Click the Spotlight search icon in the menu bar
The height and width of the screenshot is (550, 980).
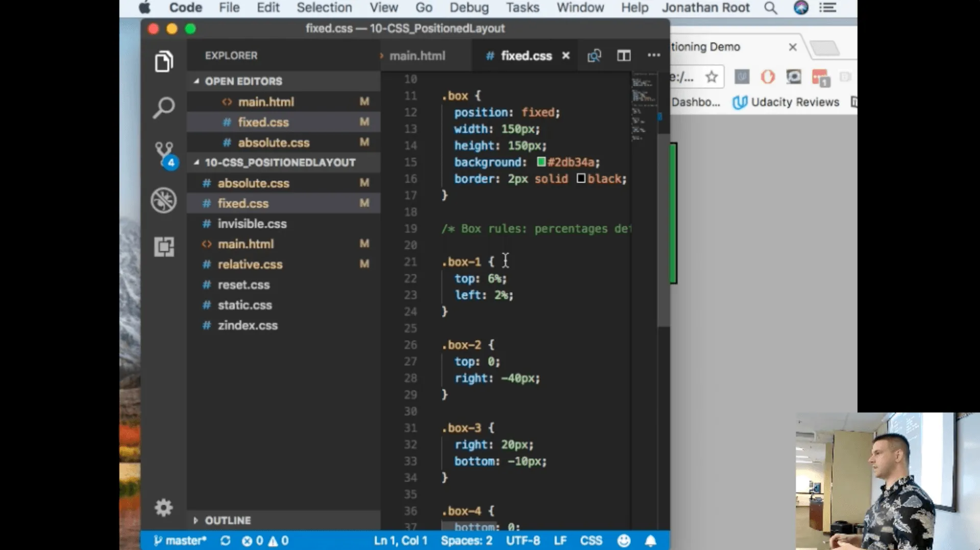point(771,8)
